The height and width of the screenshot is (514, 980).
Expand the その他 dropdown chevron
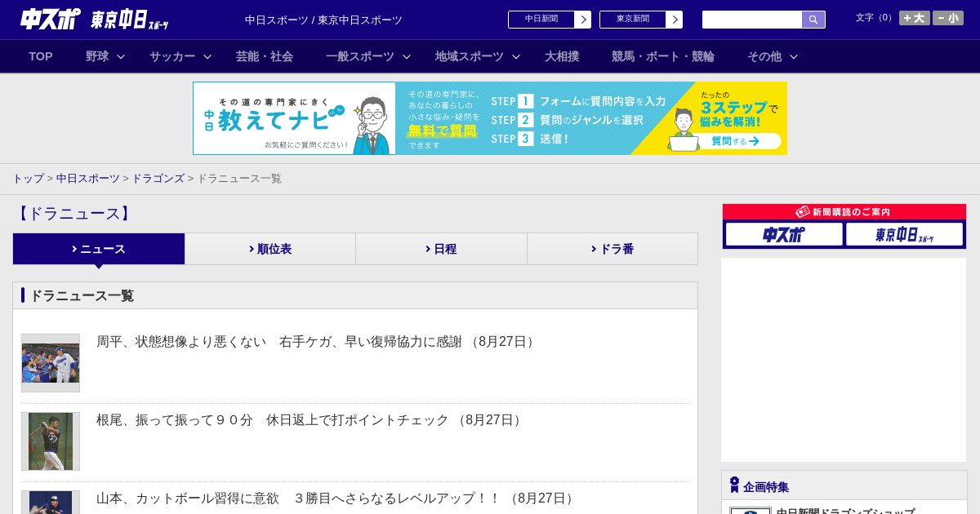click(x=794, y=57)
